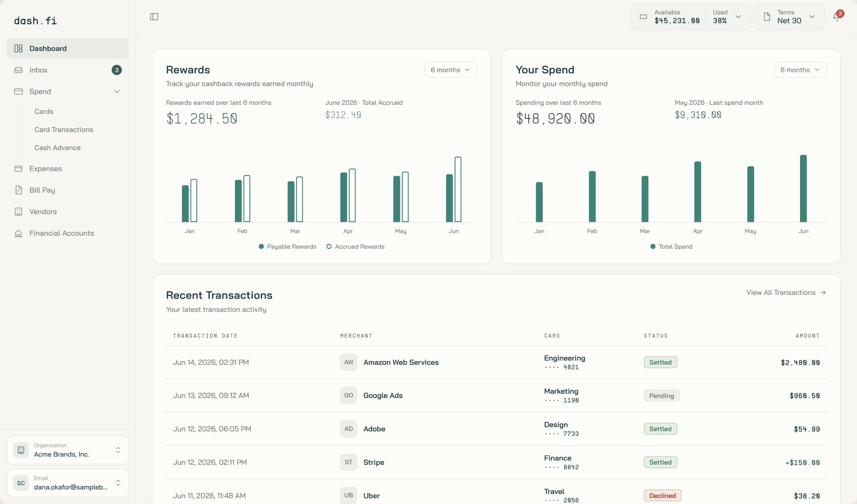Click the dash.fi logo
Image resolution: width=857 pixels, height=504 pixels.
coord(35,21)
